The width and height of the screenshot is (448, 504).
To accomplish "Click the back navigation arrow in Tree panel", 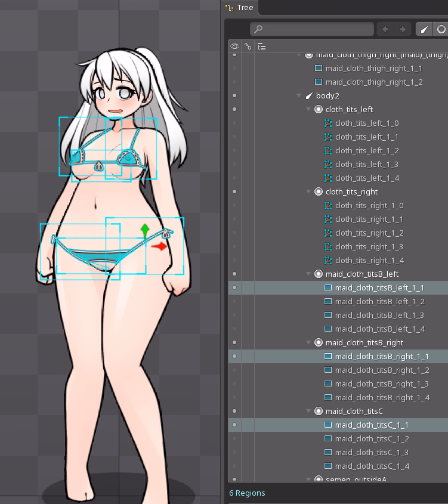I will tap(386, 29).
